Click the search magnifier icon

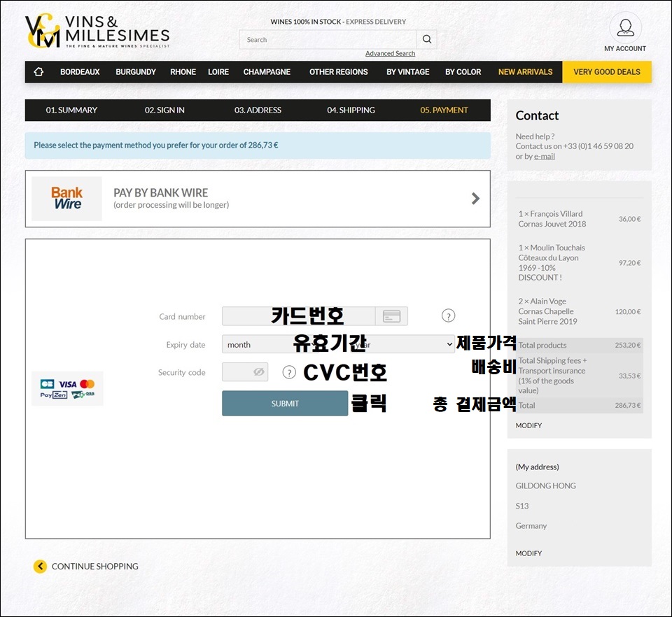pos(427,39)
